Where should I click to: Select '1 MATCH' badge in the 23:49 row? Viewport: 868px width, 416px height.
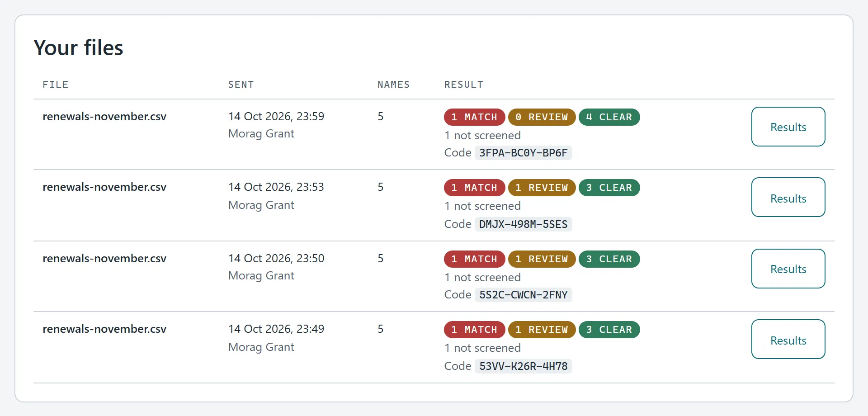[474, 330]
